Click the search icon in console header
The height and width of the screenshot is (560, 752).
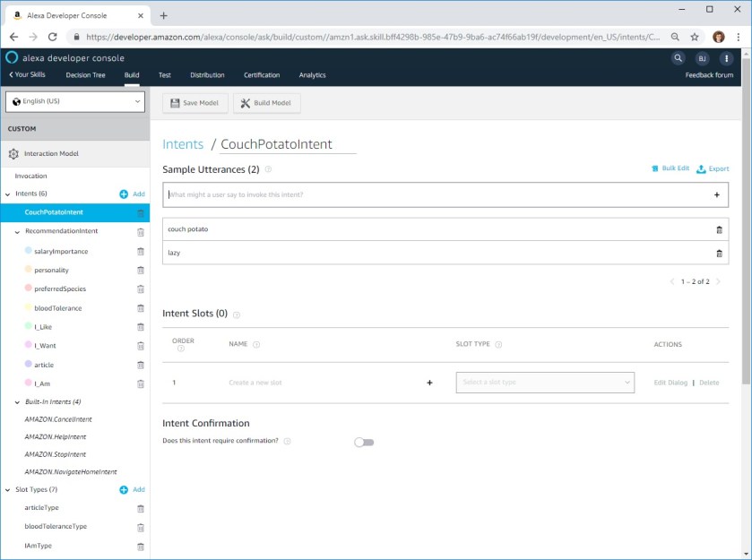click(679, 58)
